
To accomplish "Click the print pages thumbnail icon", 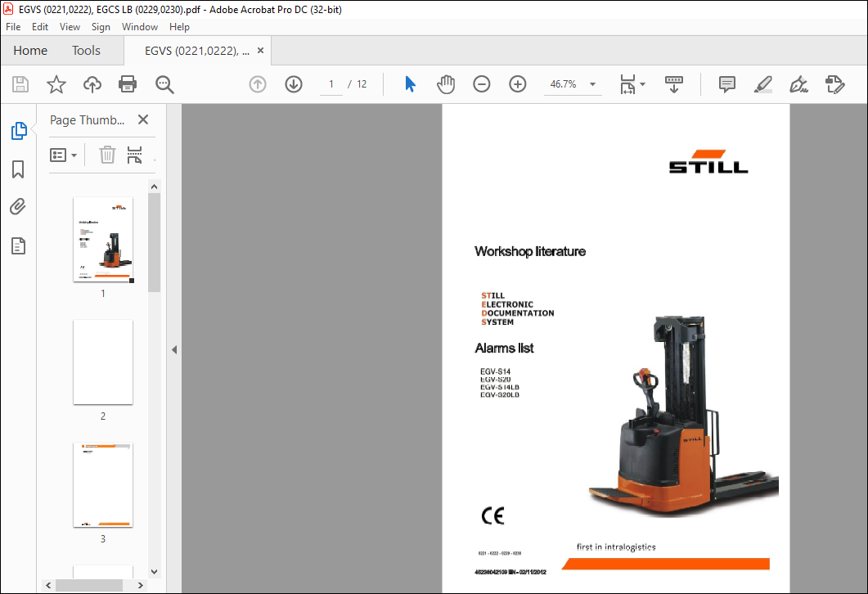I will [x=134, y=155].
